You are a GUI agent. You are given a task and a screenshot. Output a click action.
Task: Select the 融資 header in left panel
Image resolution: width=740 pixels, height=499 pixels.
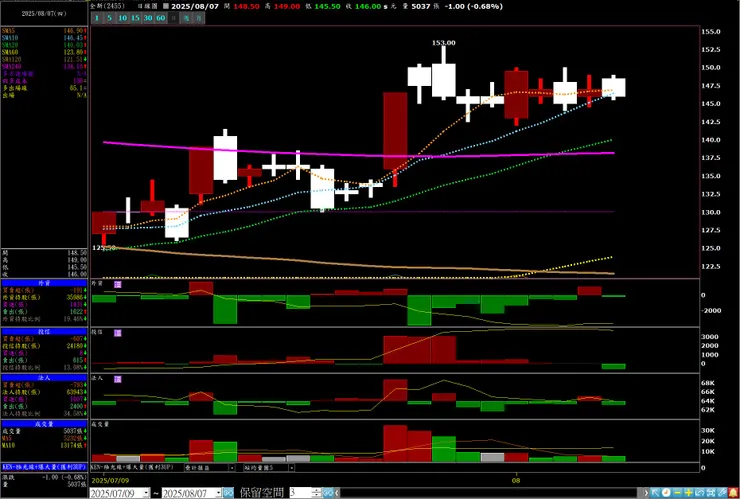(44, 283)
